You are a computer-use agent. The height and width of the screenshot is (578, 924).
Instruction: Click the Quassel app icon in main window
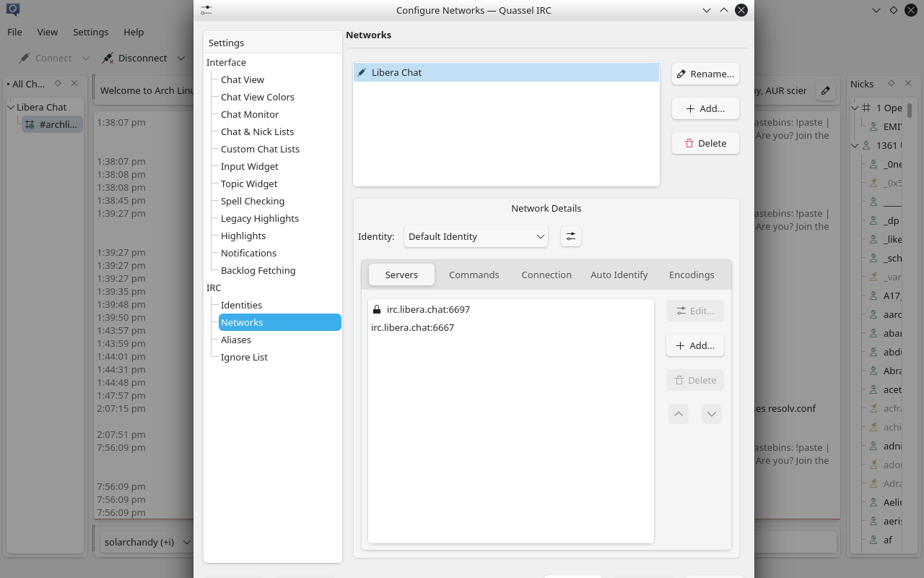pos(12,9)
